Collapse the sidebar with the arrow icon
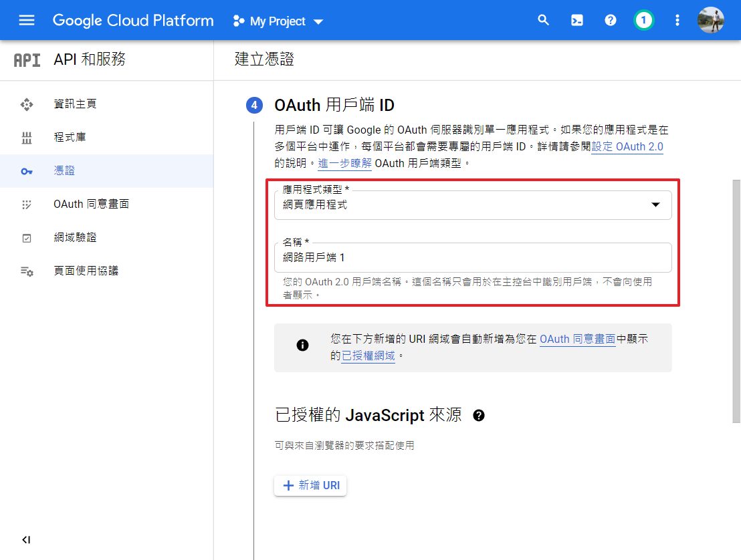This screenshot has width=741, height=560. 27,540
